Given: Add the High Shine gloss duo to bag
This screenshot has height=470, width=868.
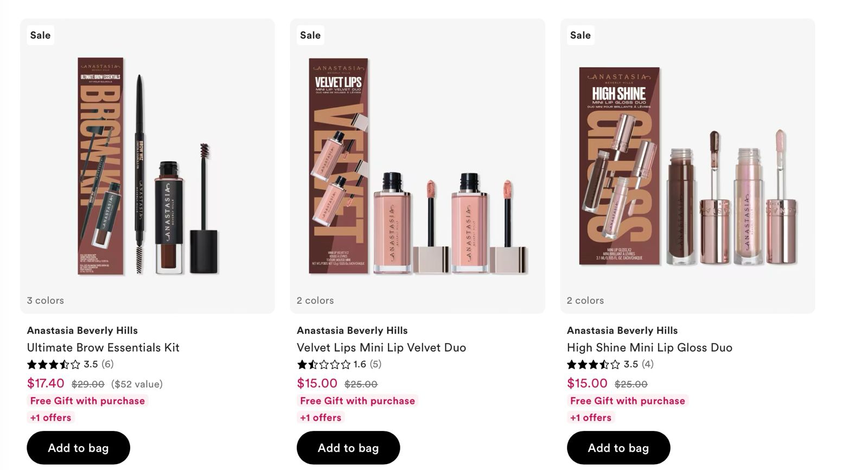Looking at the screenshot, I should (x=618, y=448).
